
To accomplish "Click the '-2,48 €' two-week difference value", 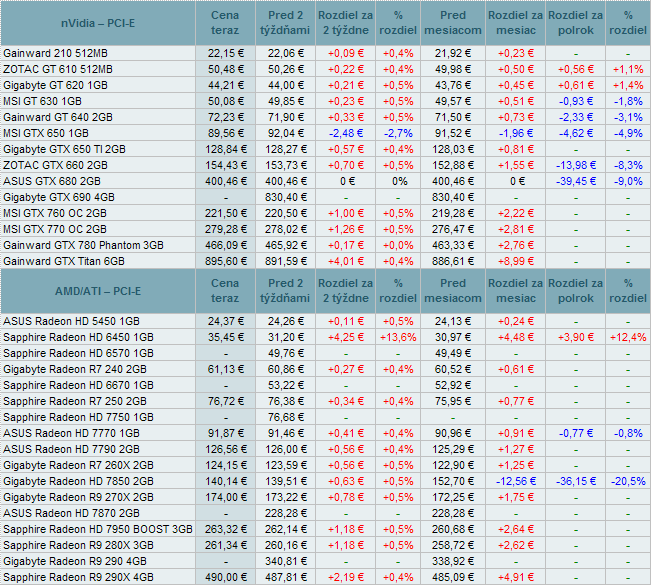I will pyautogui.click(x=346, y=133).
